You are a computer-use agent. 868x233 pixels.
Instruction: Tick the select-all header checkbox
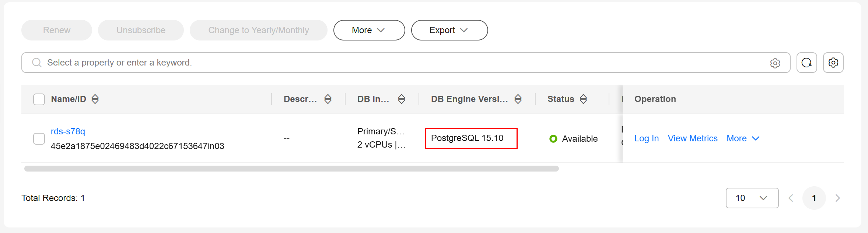coord(39,99)
